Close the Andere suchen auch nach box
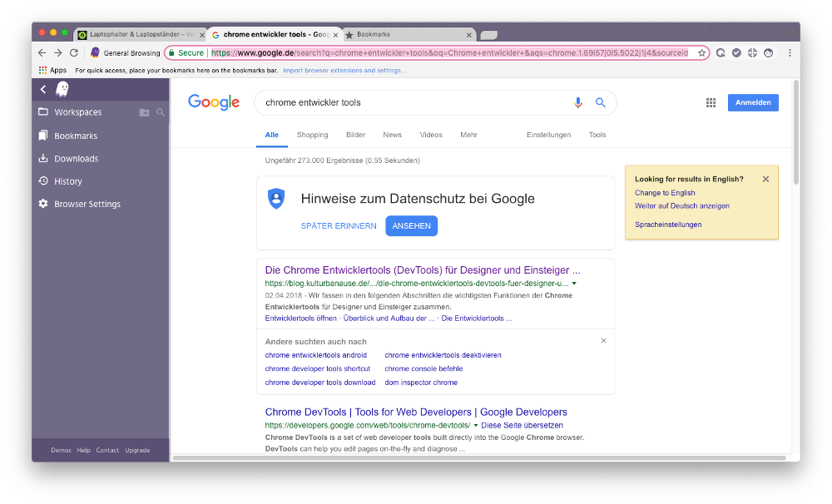The width and height of the screenshot is (832, 504). pos(603,341)
